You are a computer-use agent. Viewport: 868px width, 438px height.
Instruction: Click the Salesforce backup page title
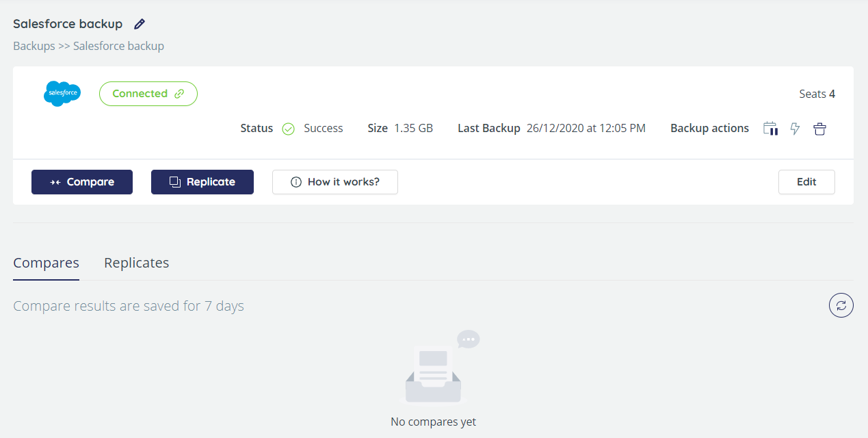tap(68, 24)
